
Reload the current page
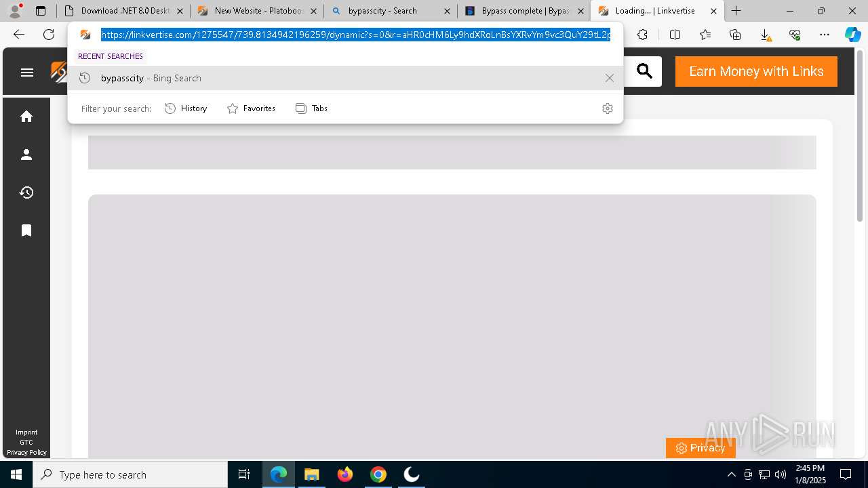tap(49, 35)
